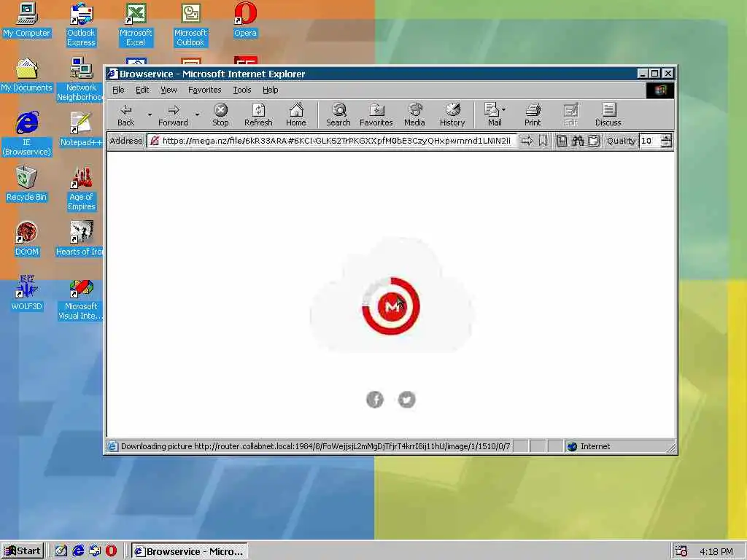The height and width of the screenshot is (560, 747).
Task: Select the DOOM desktop shortcut
Action: [27, 239]
